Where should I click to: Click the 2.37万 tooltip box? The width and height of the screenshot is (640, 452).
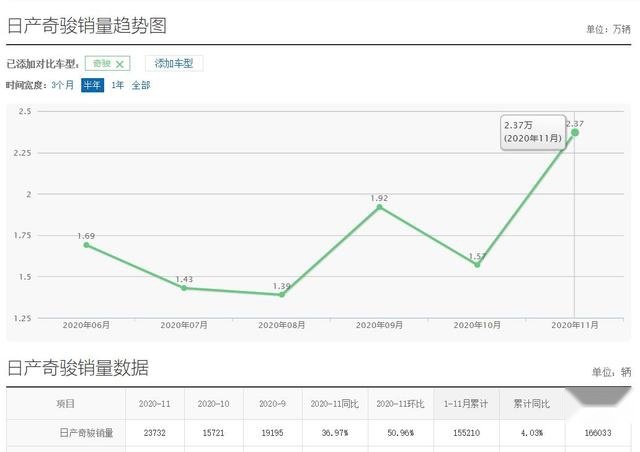[x=533, y=132]
